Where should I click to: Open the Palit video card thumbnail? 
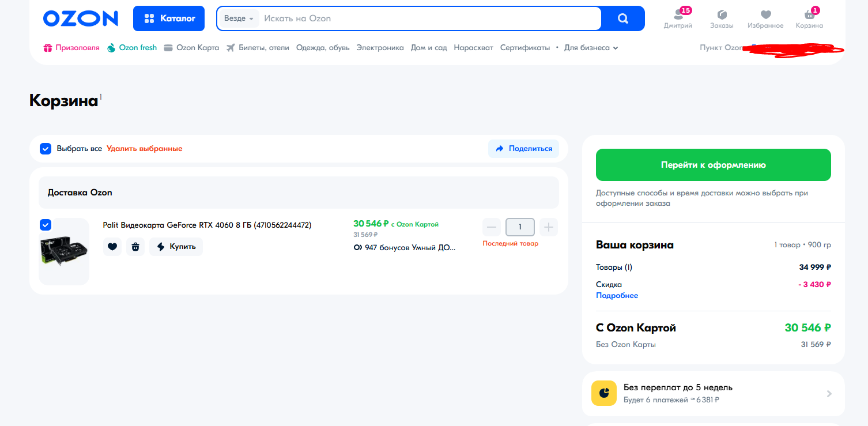pyautogui.click(x=64, y=251)
